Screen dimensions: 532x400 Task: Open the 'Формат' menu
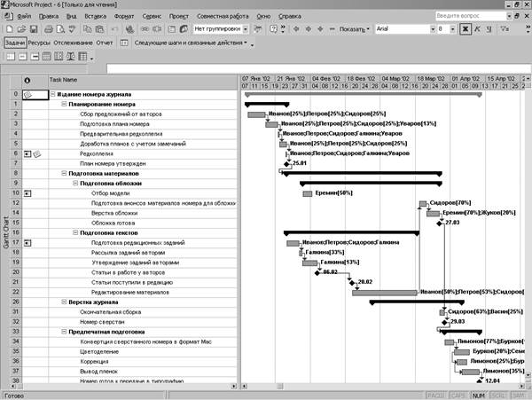[124, 16]
